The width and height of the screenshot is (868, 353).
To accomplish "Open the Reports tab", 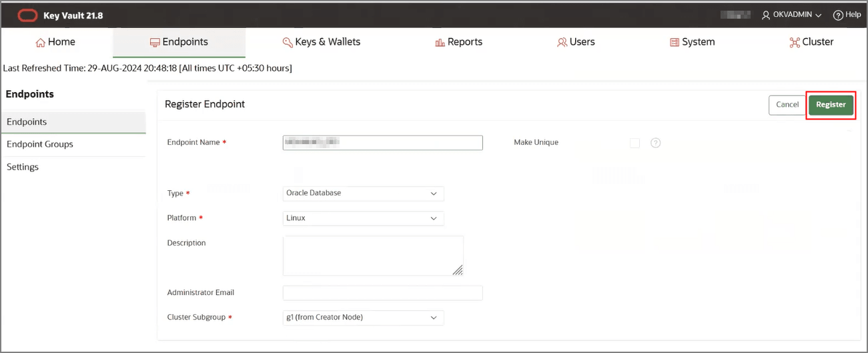I will 458,42.
